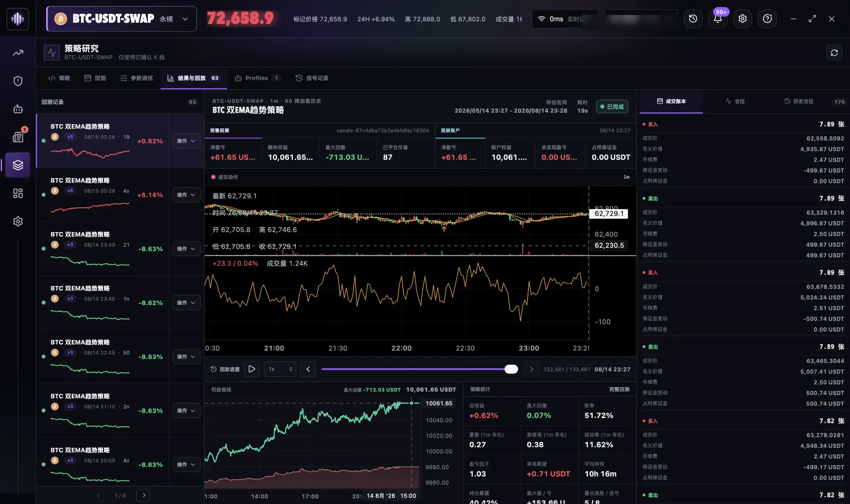Click the candlestick price chart
Viewport: 850px width, 504px height.
tap(397, 220)
